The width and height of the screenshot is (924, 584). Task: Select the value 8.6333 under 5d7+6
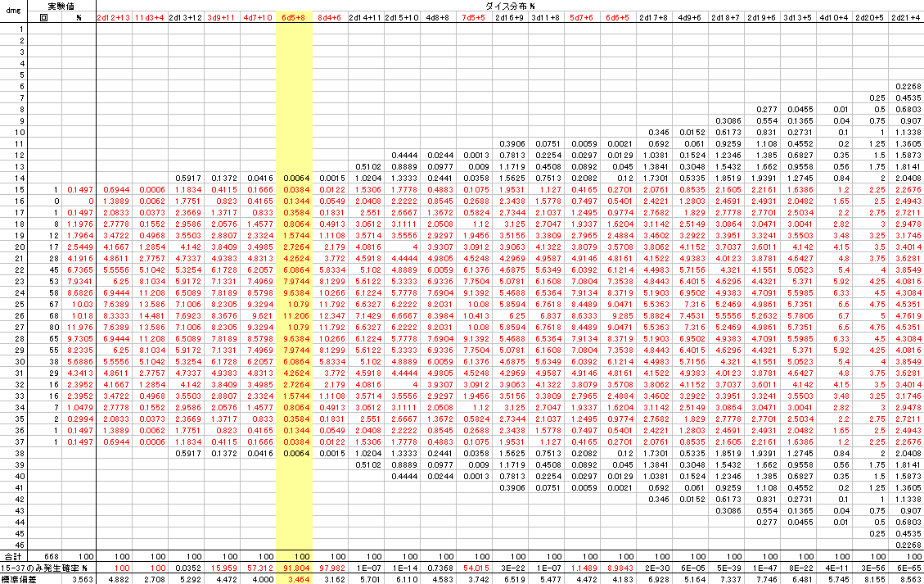581,315
